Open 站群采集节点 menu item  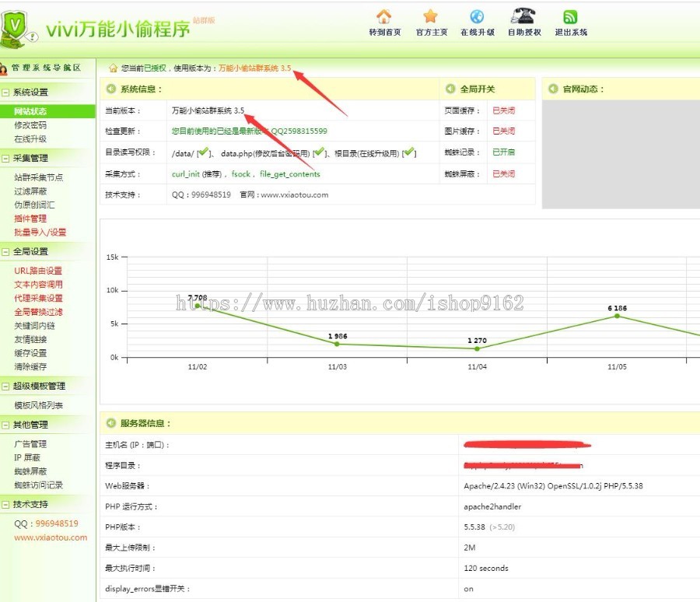tap(38, 177)
